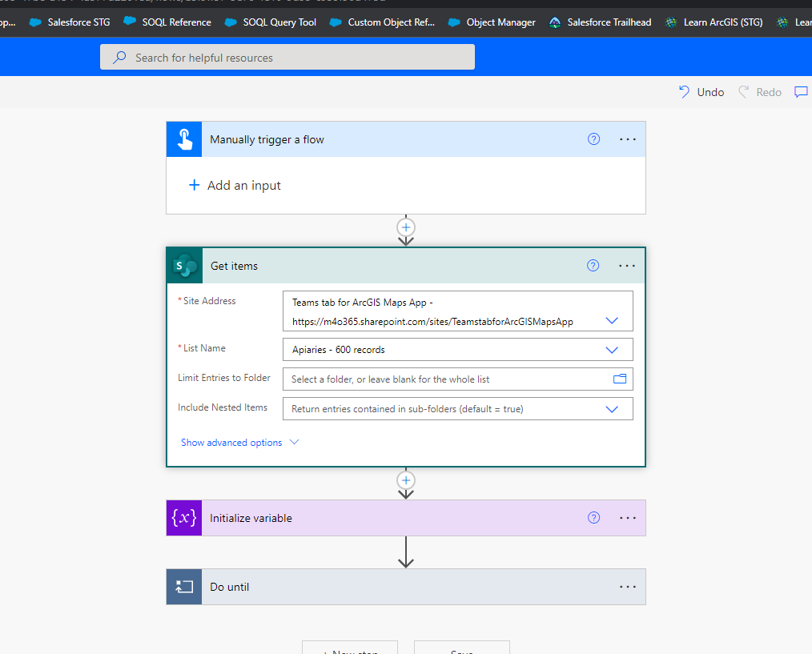Open the Learn ArcGIS (STG) bookmark
812x654 pixels.
click(714, 22)
